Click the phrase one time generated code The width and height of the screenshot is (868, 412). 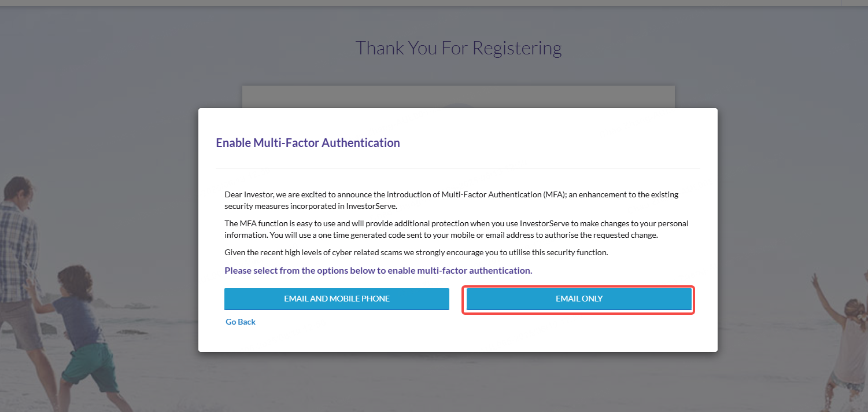tap(346, 236)
